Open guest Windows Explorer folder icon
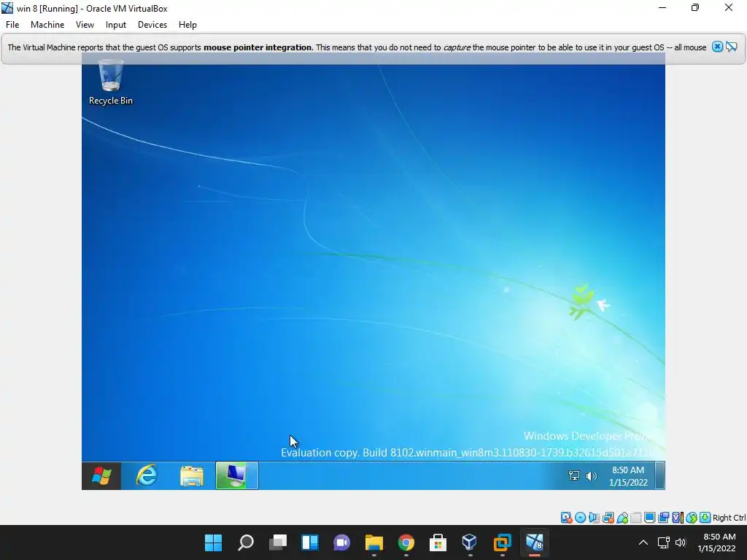The height and width of the screenshot is (560, 747). click(192, 475)
